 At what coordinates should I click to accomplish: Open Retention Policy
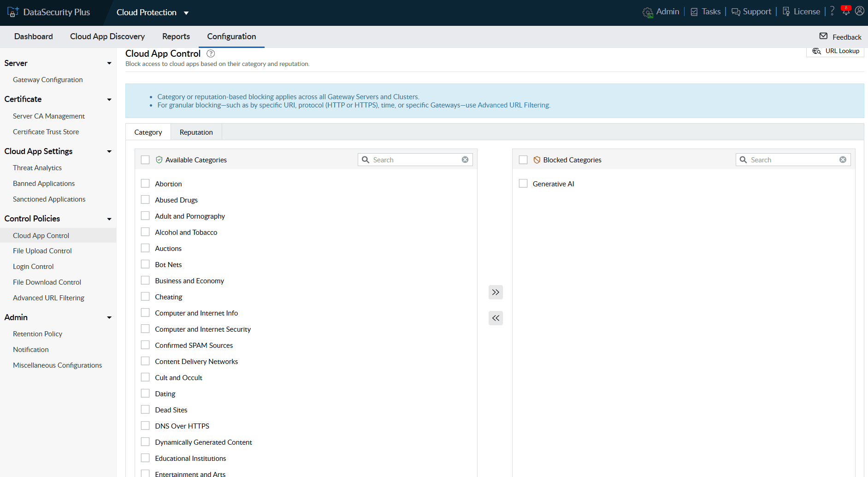[x=38, y=334]
